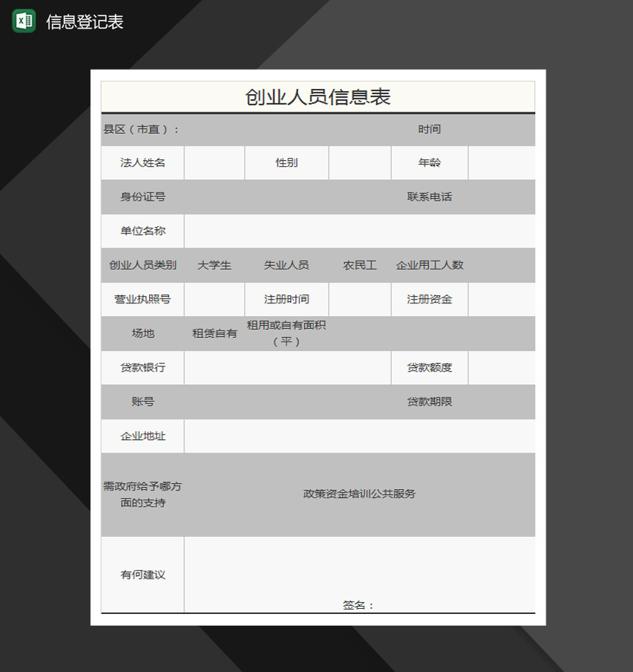
Task: Select the 失业人员 category option
Action: [x=288, y=265]
